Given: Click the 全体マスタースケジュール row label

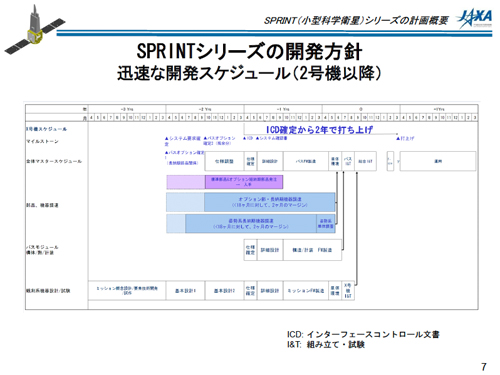Looking at the screenshot, I should tap(54, 161).
